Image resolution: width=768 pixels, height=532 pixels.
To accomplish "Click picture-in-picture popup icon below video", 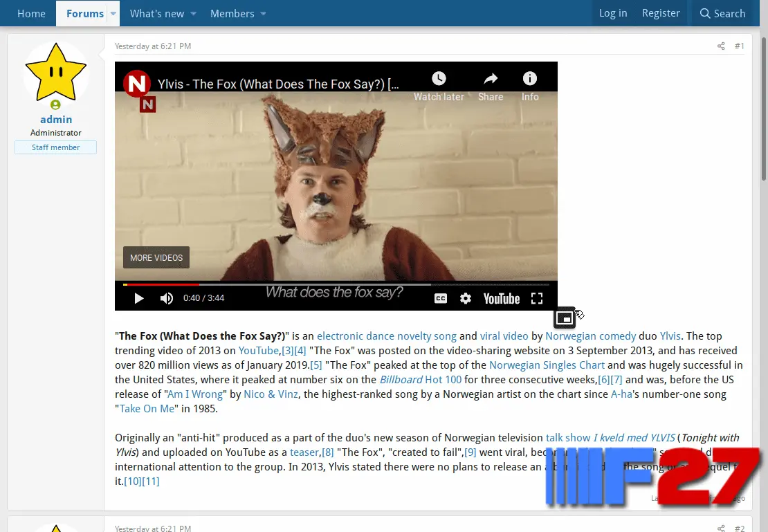I will 565,318.
